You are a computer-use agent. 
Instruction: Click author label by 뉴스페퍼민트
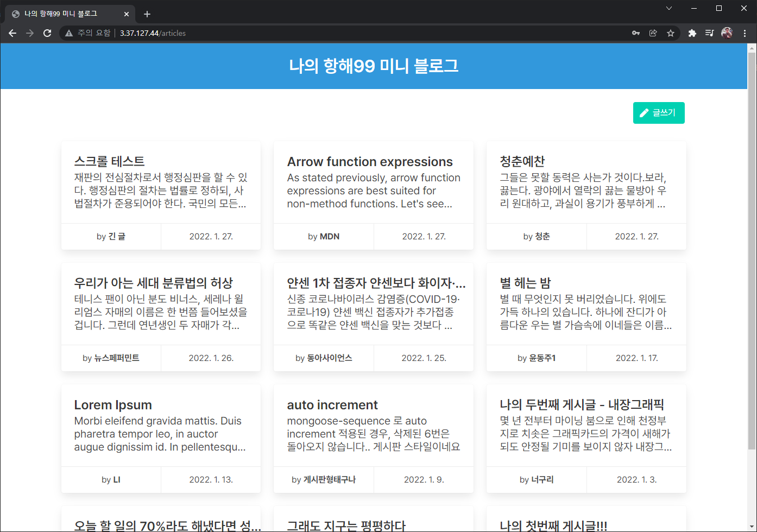(111, 358)
